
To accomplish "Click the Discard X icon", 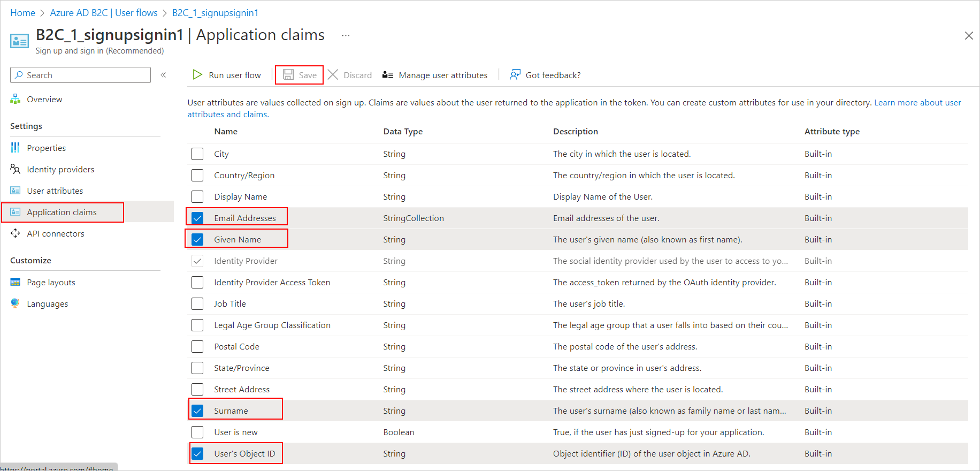I will tap(333, 74).
